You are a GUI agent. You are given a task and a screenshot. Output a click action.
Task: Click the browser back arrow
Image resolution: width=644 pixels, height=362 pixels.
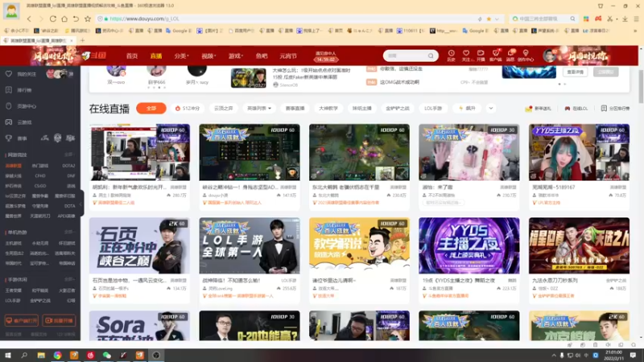pos(29,19)
